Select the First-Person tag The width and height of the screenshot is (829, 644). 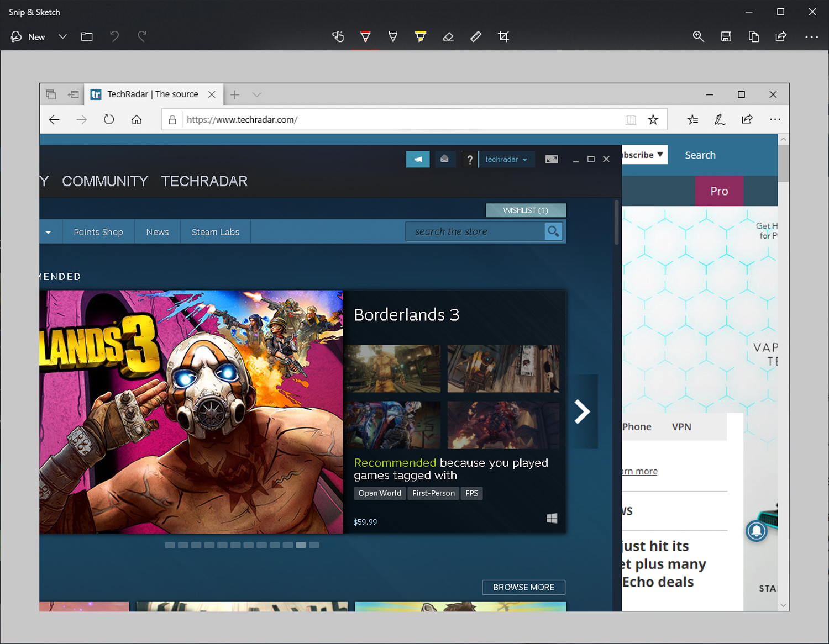point(433,493)
